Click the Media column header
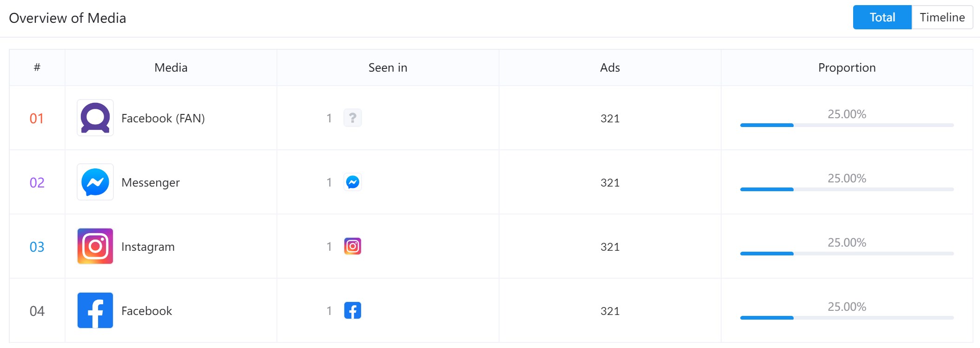980x348 pixels. [x=171, y=67]
